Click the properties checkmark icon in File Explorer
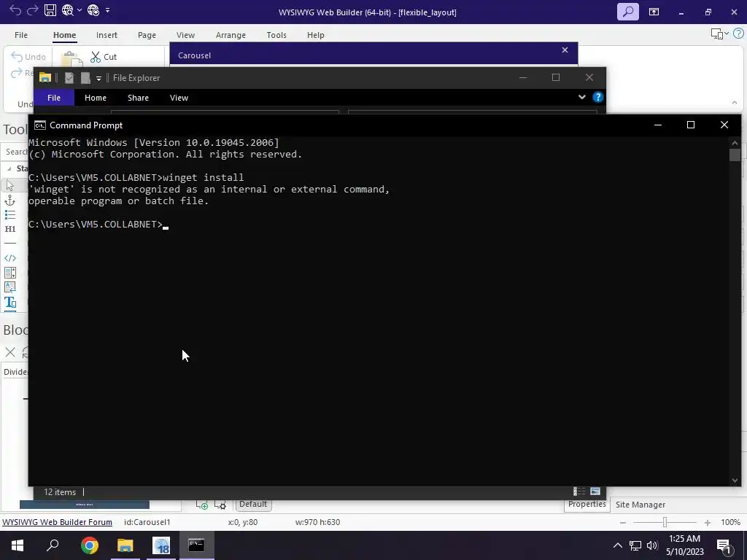The width and height of the screenshot is (747, 560). pyautogui.click(x=69, y=77)
